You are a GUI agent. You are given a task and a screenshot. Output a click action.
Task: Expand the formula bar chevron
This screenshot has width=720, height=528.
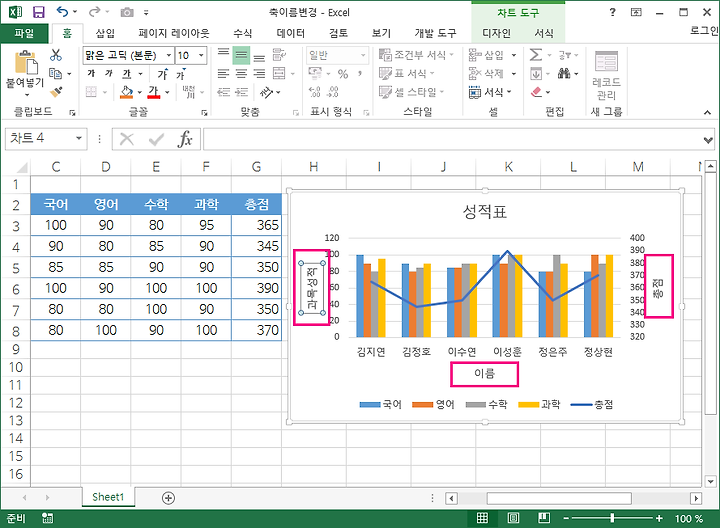coord(708,140)
